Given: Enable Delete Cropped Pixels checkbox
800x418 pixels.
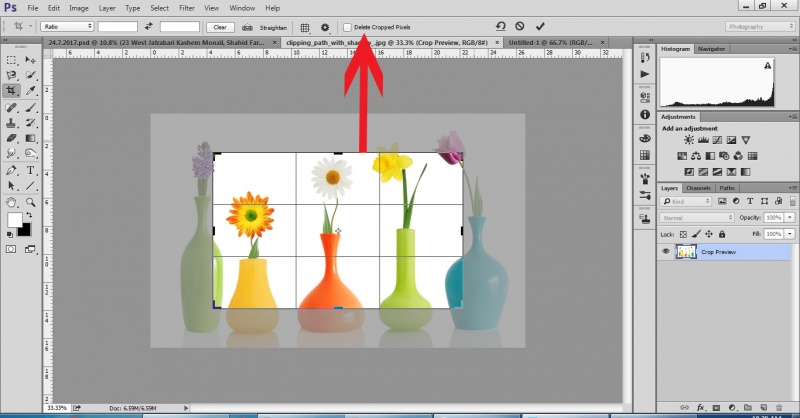Looking at the screenshot, I should pos(347,27).
